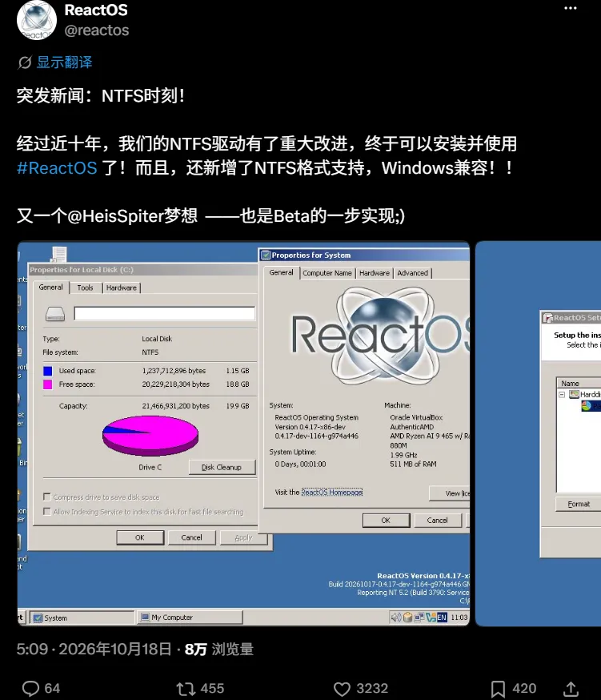Viewport: 601px width, 700px height.
Task: Open Computer Name tab in System properties
Action: coord(327,273)
